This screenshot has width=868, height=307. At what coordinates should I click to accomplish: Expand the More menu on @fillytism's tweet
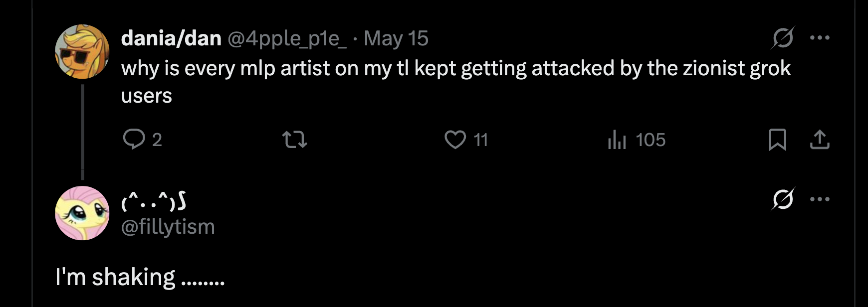pyautogui.click(x=820, y=199)
